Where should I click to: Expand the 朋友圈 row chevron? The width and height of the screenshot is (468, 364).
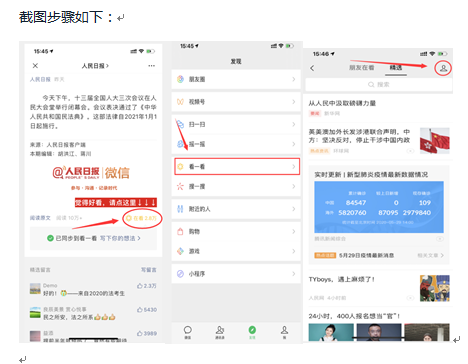click(x=294, y=79)
